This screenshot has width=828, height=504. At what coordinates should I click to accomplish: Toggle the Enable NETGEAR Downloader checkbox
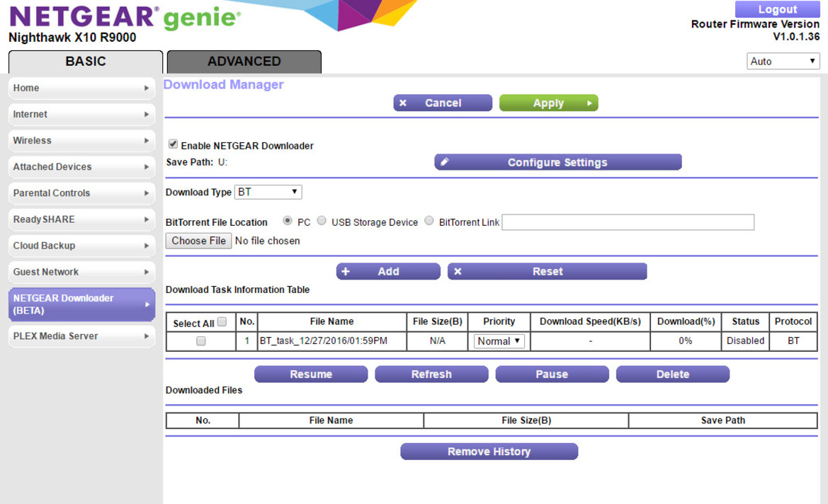(173, 144)
